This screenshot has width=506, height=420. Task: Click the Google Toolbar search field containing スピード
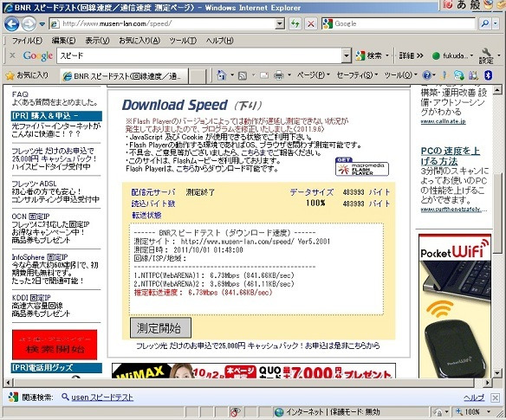click(x=199, y=55)
